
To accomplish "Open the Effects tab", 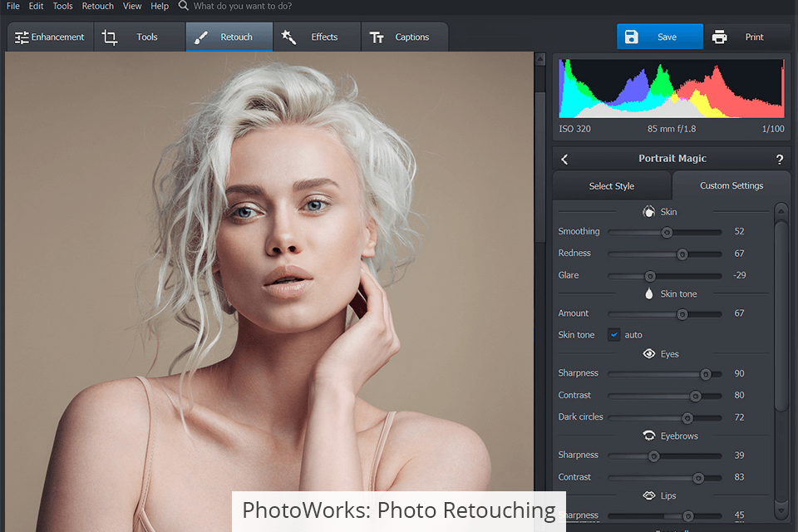I will tap(317, 37).
